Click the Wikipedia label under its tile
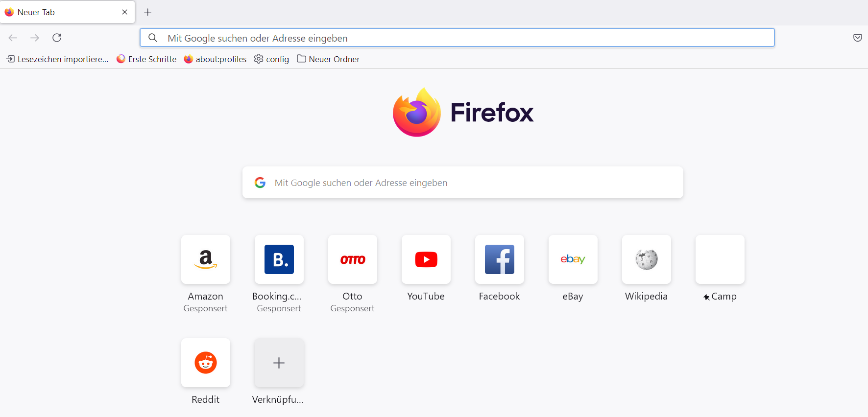Screen dimensions: 868x417 click(x=647, y=296)
